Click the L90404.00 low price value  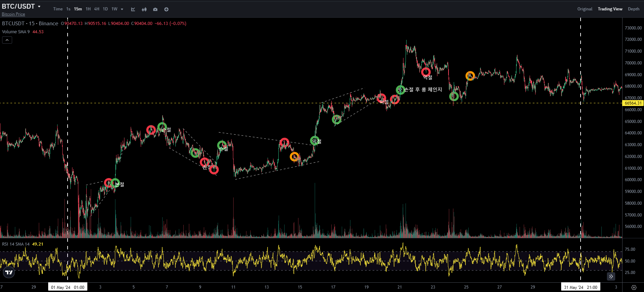[119, 24]
